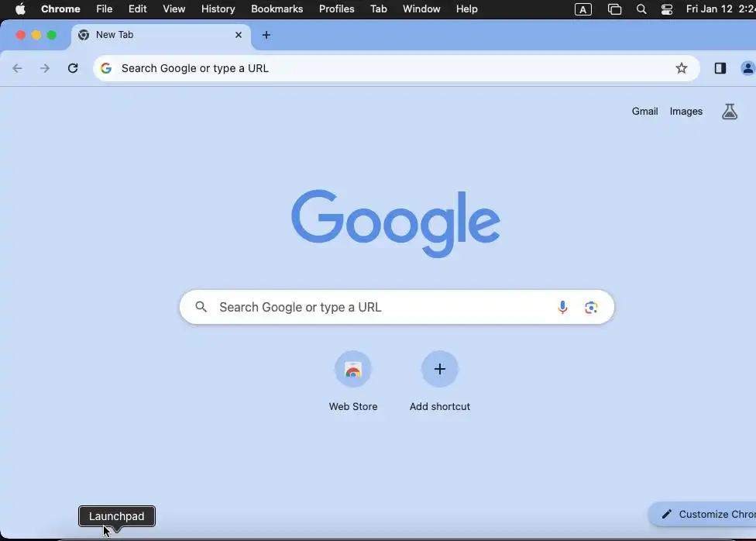Focus the address bar URL field
756x541 pixels.
tap(395, 68)
